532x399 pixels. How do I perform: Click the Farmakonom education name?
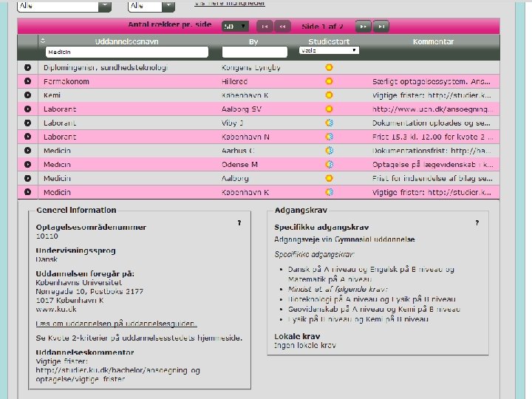pos(66,81)
